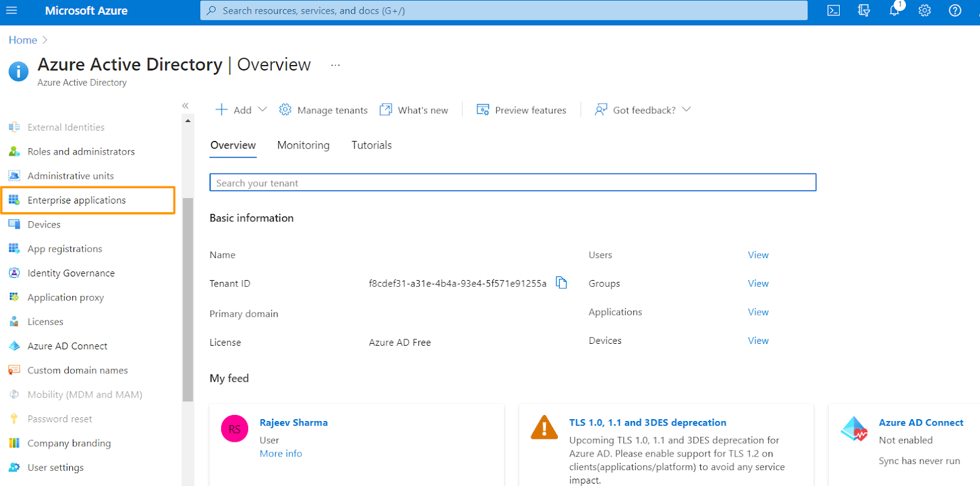Open portal settings gear icon
The image size is (980, 486).
pos(924,10)
